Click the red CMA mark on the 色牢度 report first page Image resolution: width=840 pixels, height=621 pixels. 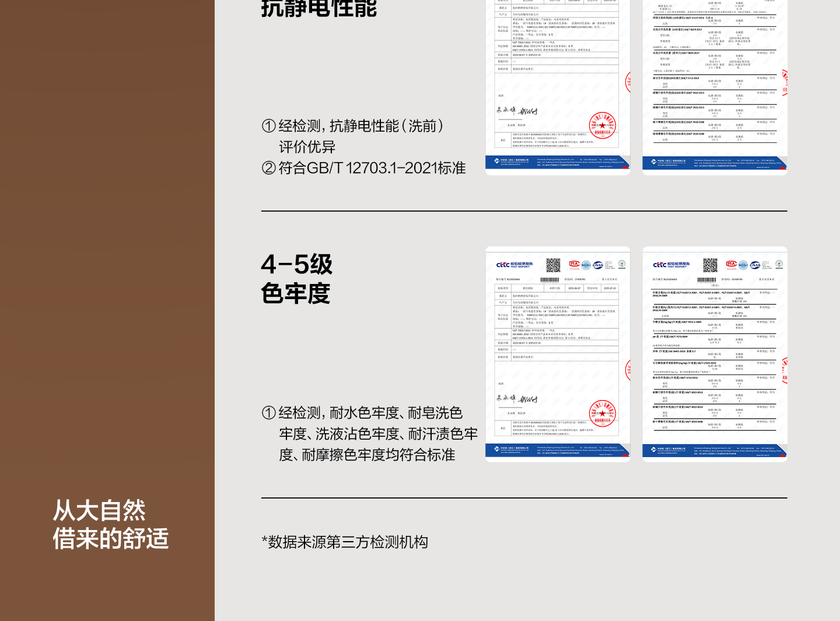575,265
